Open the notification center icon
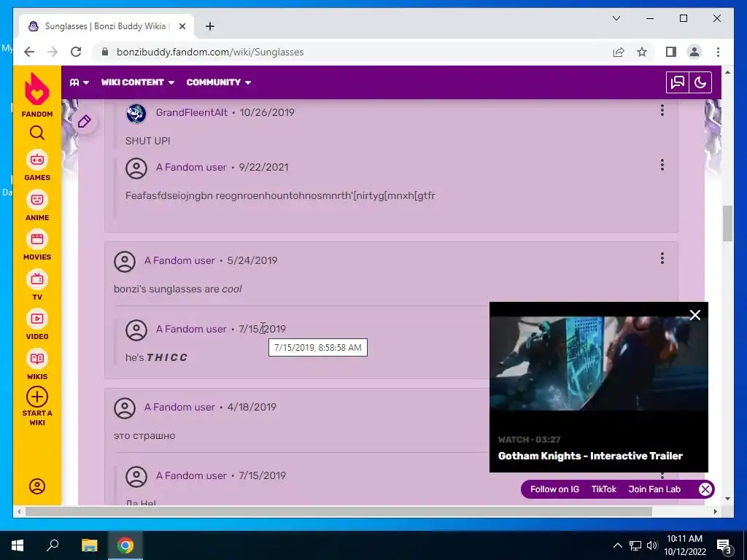This screenshot has width=747, height=560. point(724,545)
